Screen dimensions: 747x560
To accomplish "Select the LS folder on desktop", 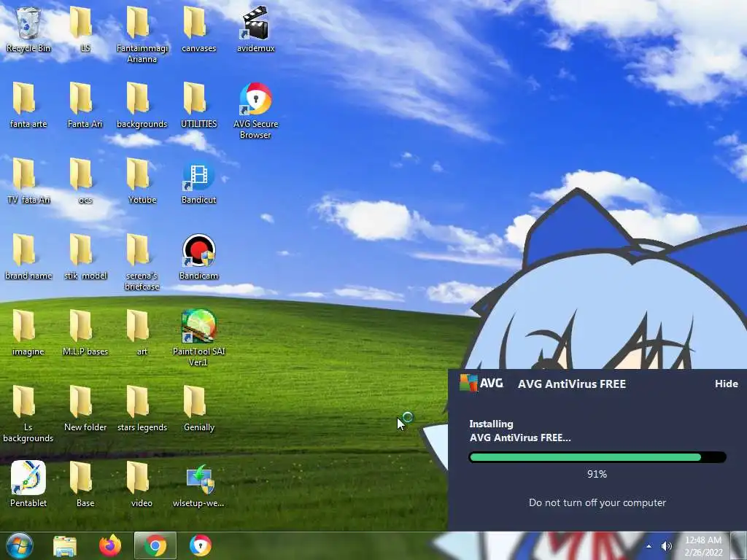I will 85,28.
